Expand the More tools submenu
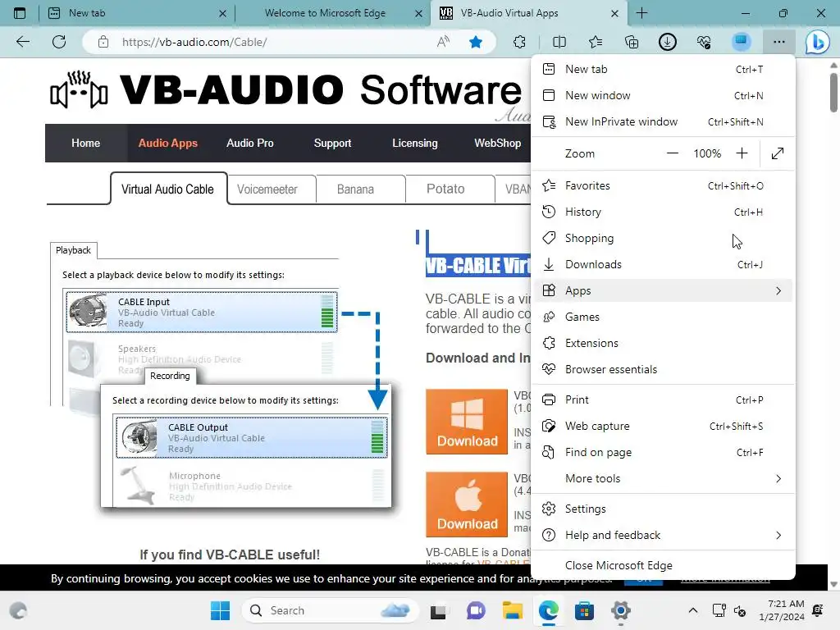Screen dimensions: 840x630 [663, 478]
